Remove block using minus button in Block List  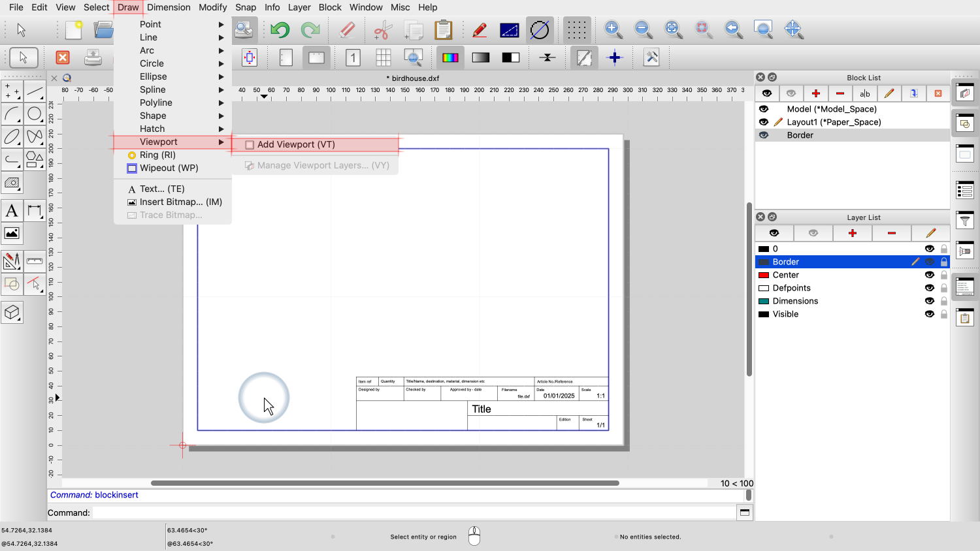840,93
